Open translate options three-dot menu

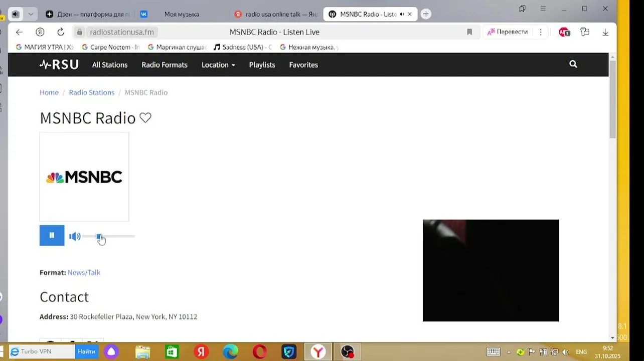541,32
